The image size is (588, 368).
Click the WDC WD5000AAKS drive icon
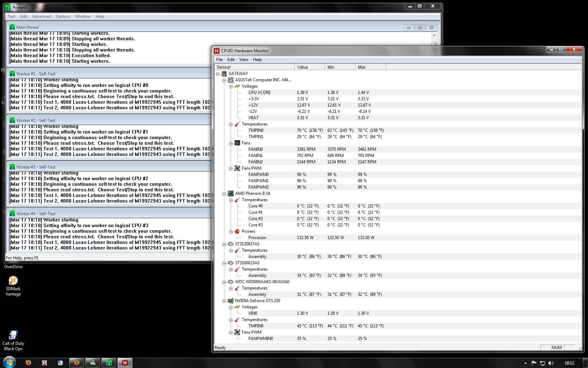click(x=231, y=282)
